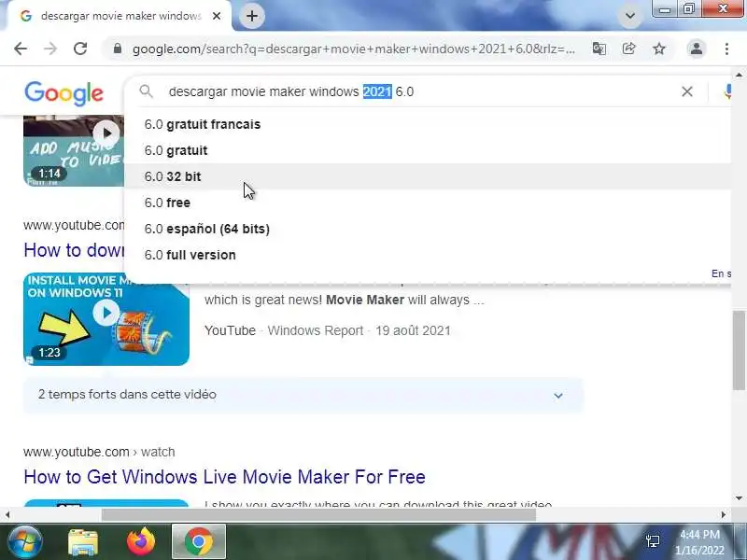Select suggestion '6.0 gratuit'
This screenshot has width=747, height=560.
tap(428, 150)
